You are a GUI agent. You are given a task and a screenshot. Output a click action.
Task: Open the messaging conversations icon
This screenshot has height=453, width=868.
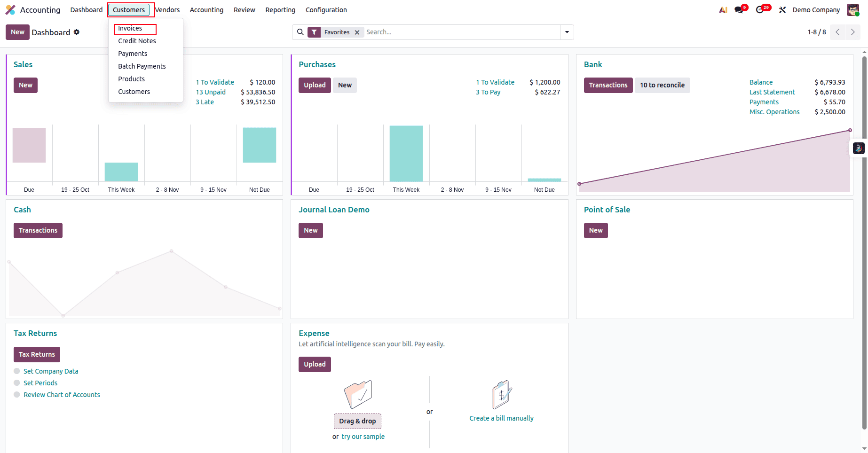[738, 9]
